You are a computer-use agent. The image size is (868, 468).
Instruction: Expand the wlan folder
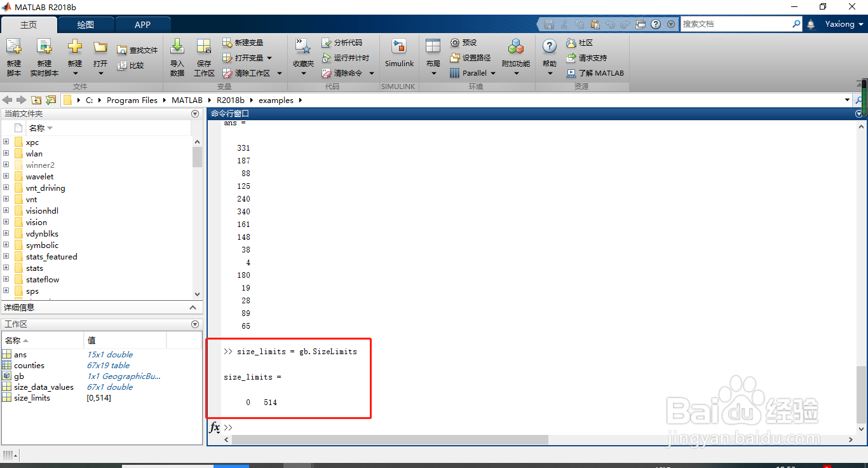(x=6, y=153)
